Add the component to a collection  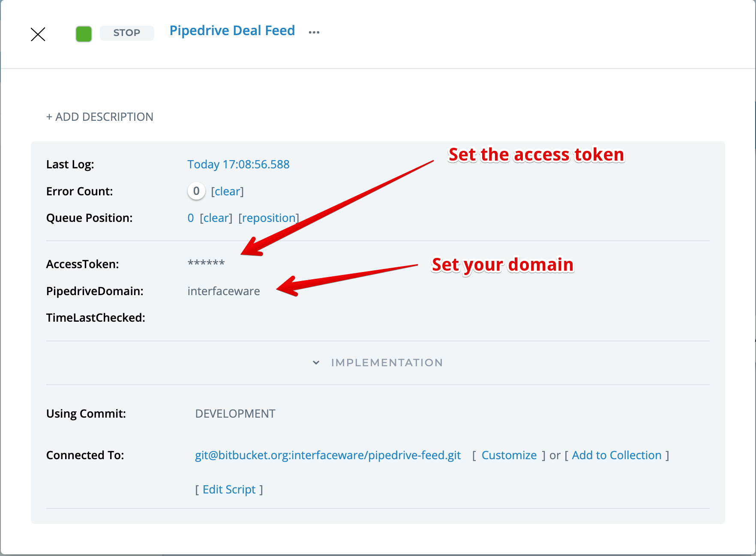pos(616,455)
